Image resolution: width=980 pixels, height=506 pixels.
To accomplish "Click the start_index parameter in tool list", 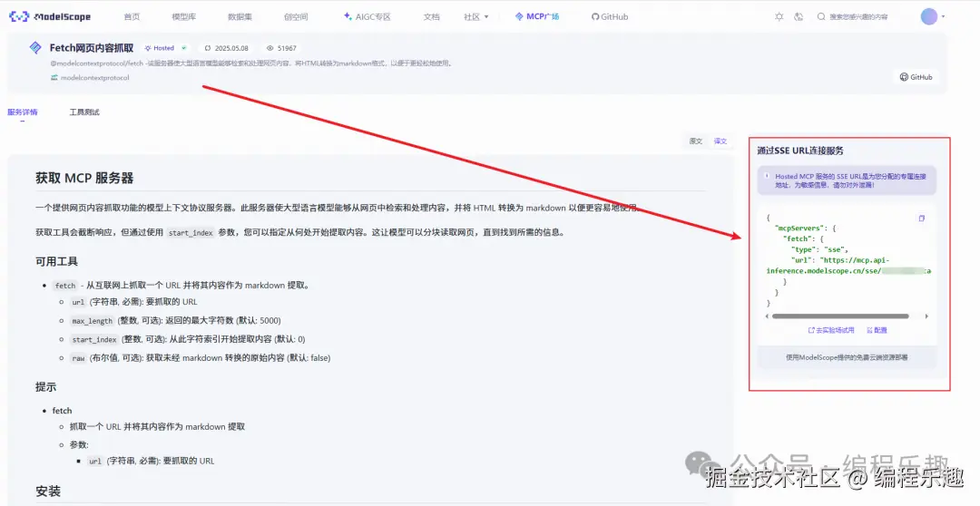I will 94,340.
